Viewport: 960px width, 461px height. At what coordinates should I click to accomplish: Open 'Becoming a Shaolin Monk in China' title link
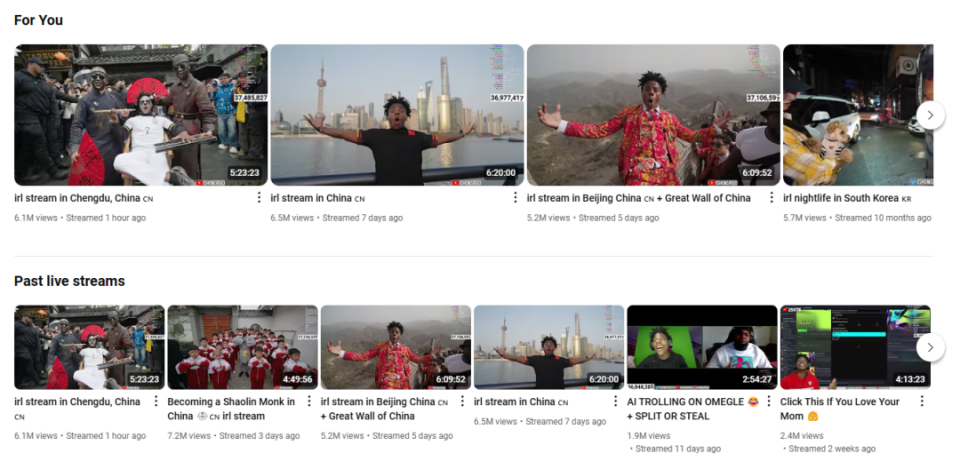231,409
